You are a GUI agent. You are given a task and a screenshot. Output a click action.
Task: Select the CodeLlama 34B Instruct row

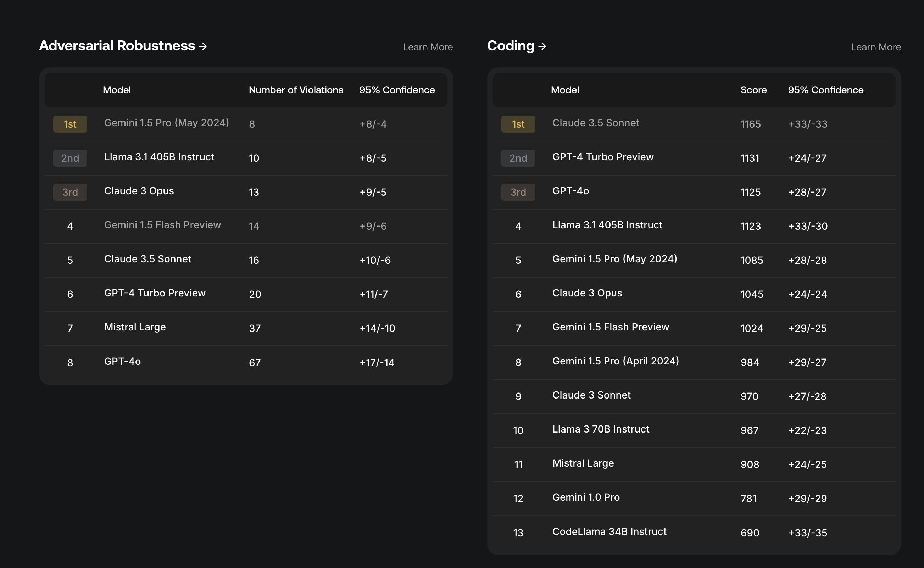click(609, 531)
